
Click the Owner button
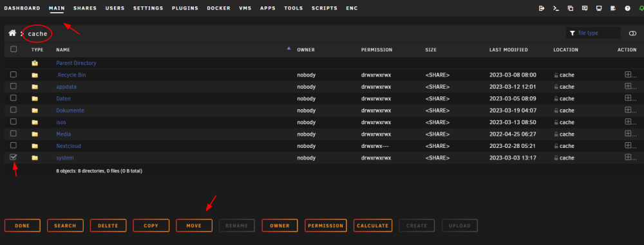click(x=279, y=226)
